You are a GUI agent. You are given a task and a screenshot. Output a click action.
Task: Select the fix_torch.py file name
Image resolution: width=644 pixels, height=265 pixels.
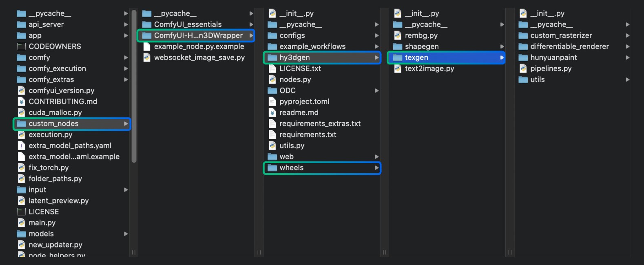coord(49,168)
